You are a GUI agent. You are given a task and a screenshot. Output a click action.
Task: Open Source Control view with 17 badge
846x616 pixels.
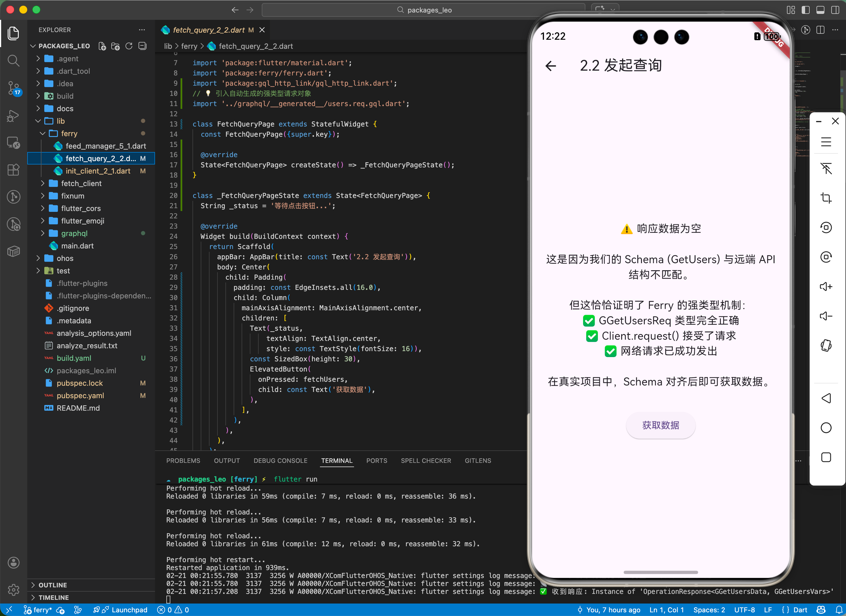point(13,88)
